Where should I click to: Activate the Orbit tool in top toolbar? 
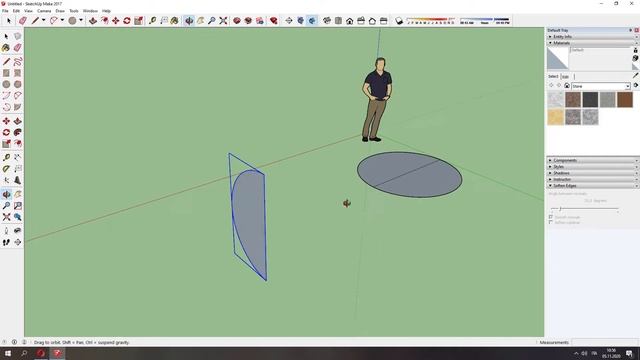(x=189, y=20)
